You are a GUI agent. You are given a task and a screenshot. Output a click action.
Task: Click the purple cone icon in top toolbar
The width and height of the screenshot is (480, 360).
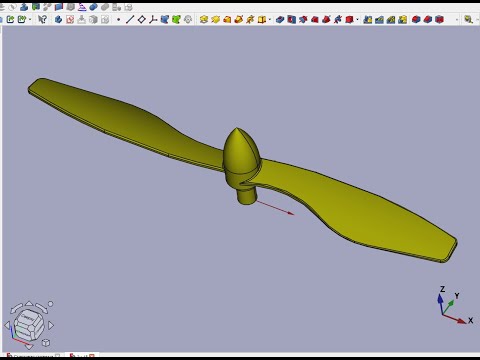(82, 7)
